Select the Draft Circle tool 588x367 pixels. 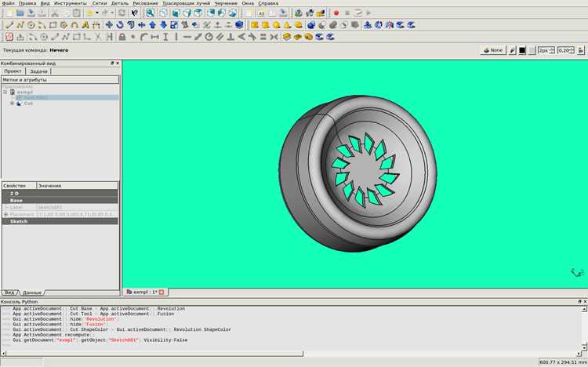[x=31, y=25]
